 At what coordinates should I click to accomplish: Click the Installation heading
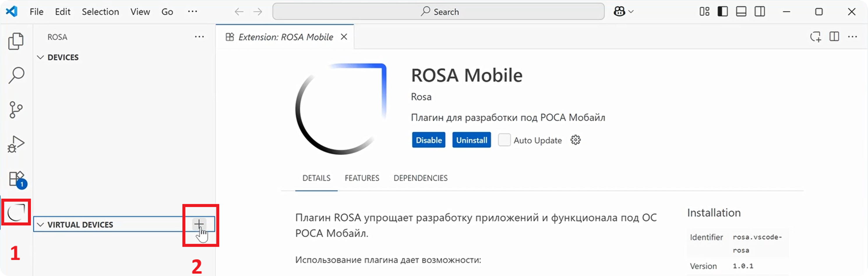coord(714,213)
